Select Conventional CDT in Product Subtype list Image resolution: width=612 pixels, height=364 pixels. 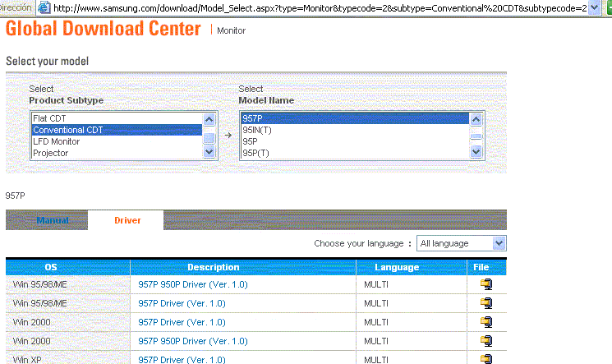tap(117, 130)
